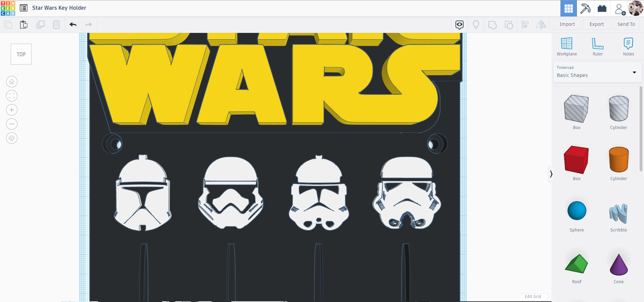Image resolution: width=644 pixels, height=302 pixels.
Task: Click the Fit all in view button
Action: [x=12, y=96]
